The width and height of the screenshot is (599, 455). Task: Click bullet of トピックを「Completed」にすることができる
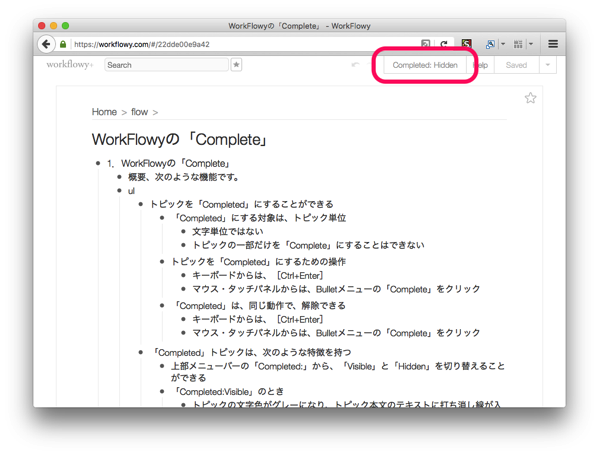pyautogui.click(x=141, y=204)
